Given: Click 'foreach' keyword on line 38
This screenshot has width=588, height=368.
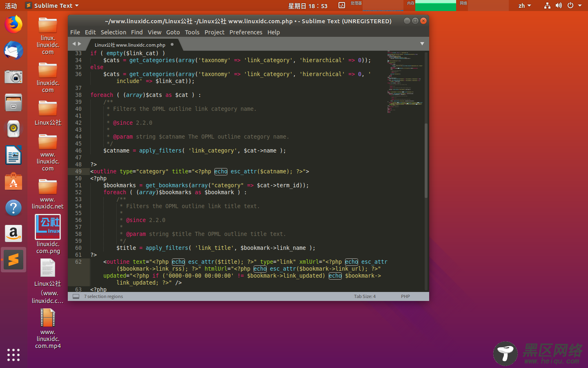Looking at the screenshot, I should 102,95.
